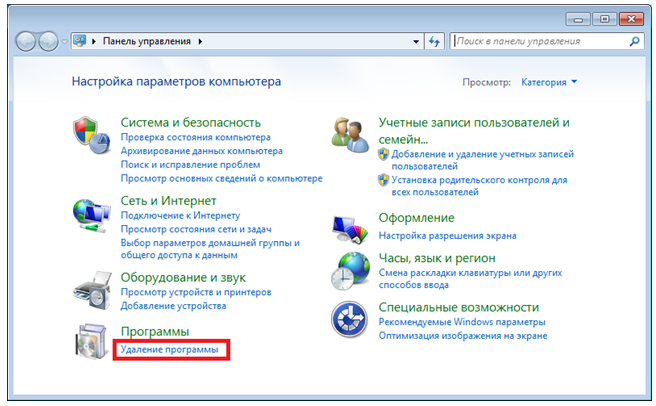The image size is (656, 406).
Task: Open User Accounts people icon
Action: coord(350,135)
